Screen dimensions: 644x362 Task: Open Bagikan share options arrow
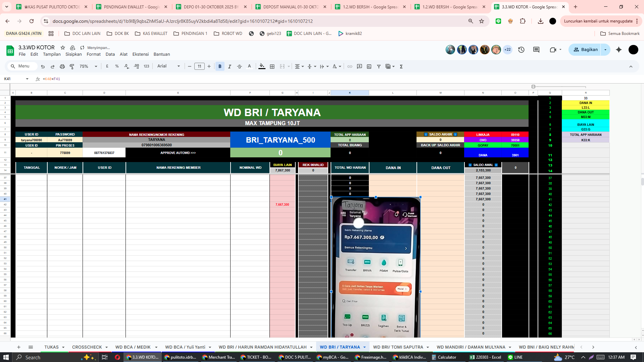pos(605,50)
